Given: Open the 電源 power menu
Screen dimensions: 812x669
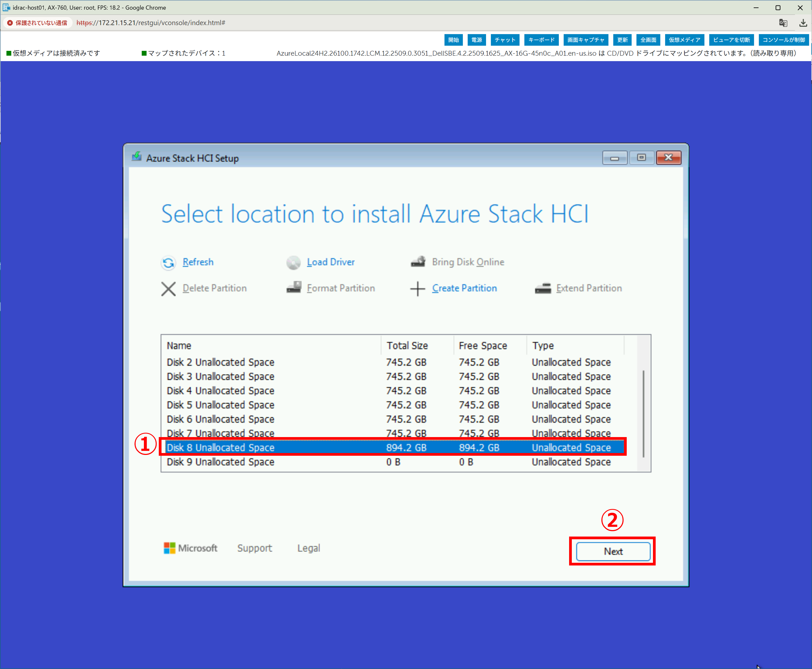Looking at the screenshot, I should coord(477,40).
